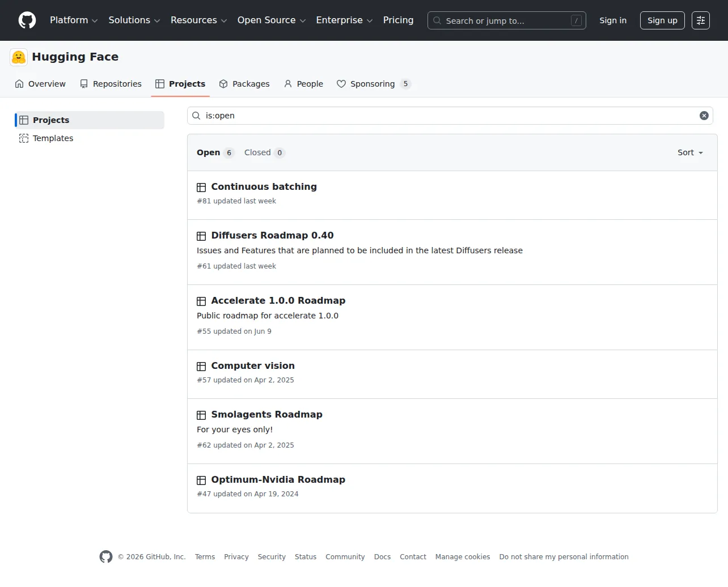Click the table icon beside Optimum-Nvidia Roadmap
This screenshot has height=587, width=728.
(x=201, y=480)
